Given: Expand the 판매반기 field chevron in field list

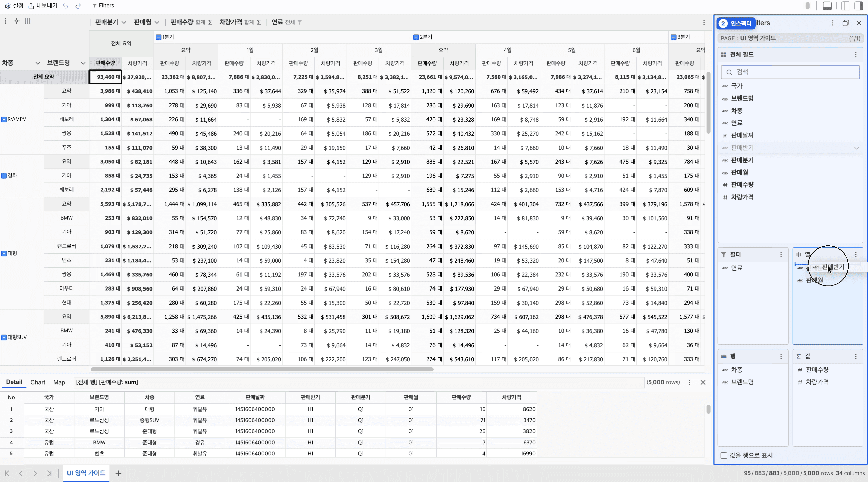Looking at the screenshot, I should coord(856,148).
